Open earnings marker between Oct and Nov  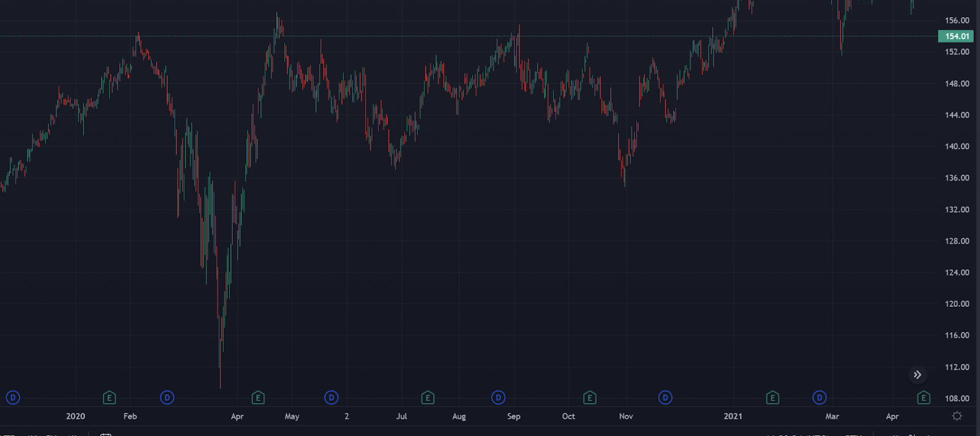coord(589,398)
